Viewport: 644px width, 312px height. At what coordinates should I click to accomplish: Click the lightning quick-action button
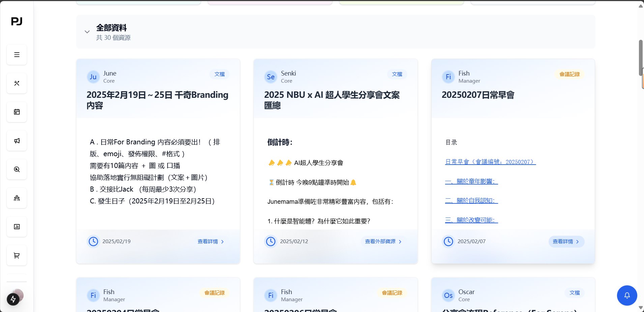tap(13, 299)
